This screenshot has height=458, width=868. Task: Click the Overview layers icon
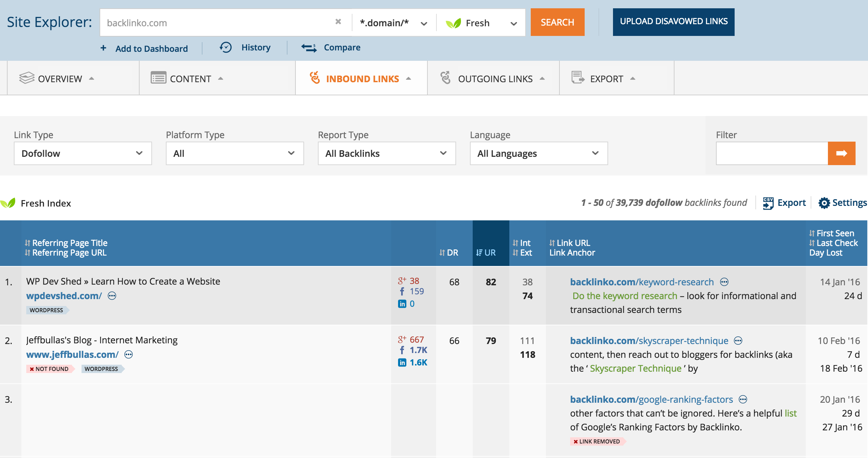coord(27,78)
